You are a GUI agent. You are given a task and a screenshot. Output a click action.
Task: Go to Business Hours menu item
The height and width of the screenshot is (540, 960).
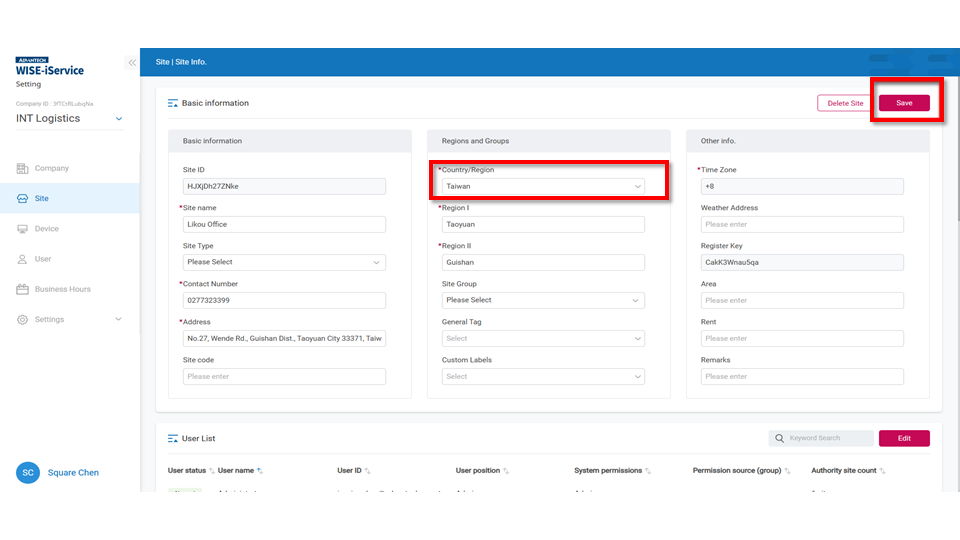(x=62, y=289)
